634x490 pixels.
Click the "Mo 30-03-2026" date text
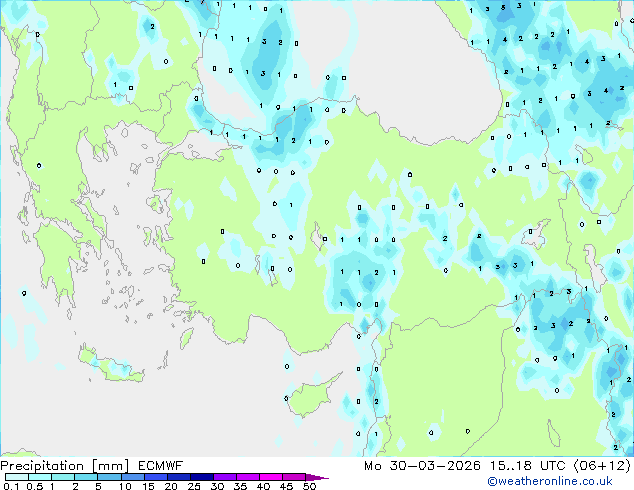[x=423, y=466]
